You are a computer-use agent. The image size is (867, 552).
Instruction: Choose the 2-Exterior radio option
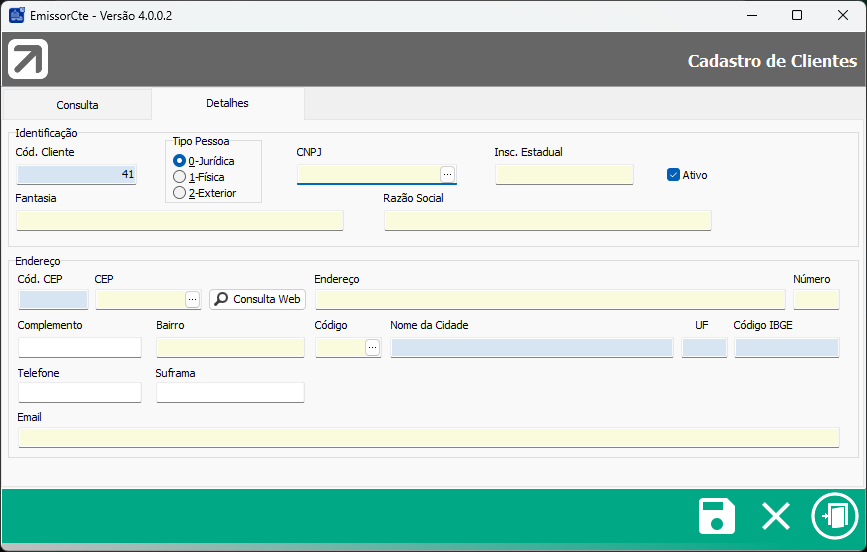pos(180,193)
